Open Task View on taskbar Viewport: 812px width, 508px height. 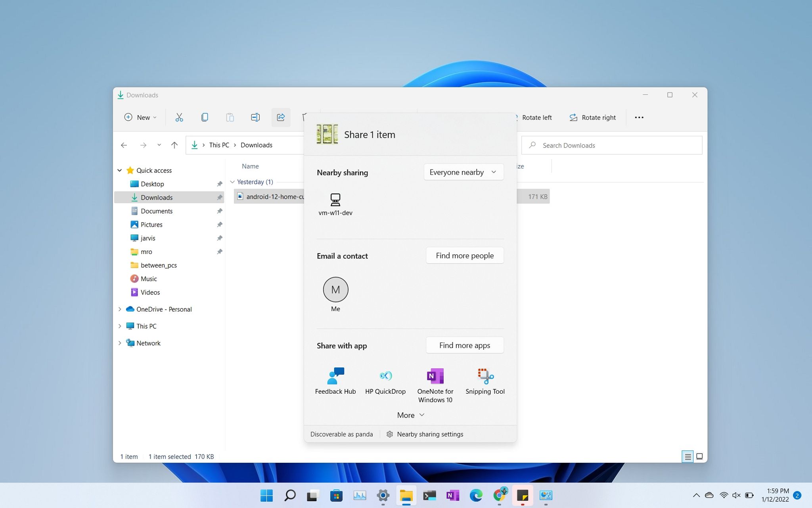point(313,495)
